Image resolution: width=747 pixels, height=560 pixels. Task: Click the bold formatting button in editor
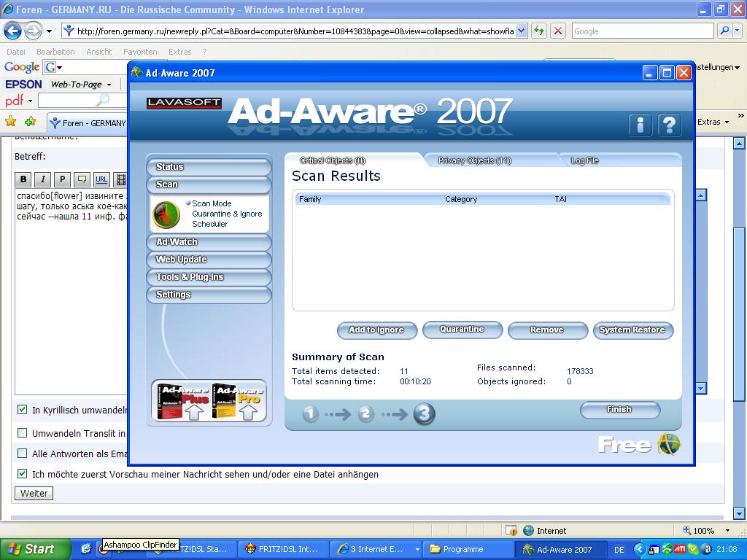click(x=23, y=179)
